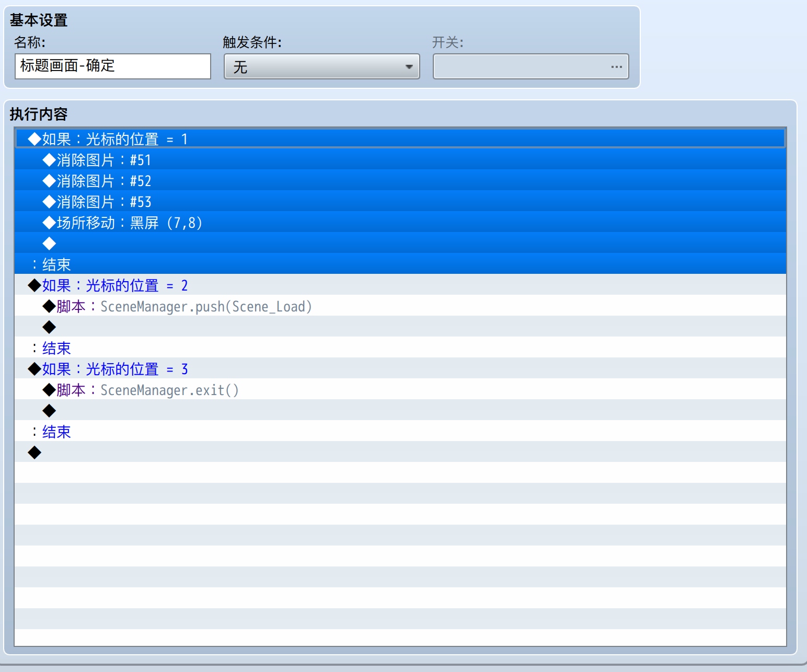This screenshot has width=807, height=672.
Task: Select row 消除图片：#51
Action: [x=400, y=159]
